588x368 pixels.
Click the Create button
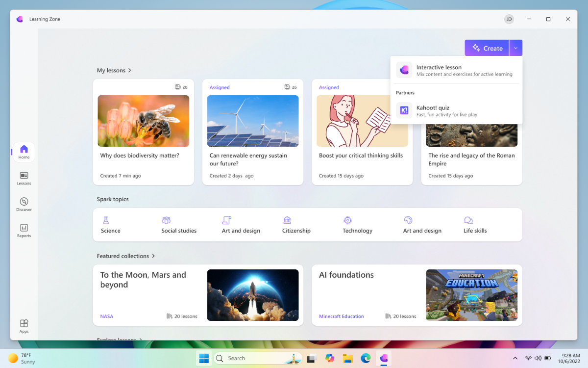[487, 48]
